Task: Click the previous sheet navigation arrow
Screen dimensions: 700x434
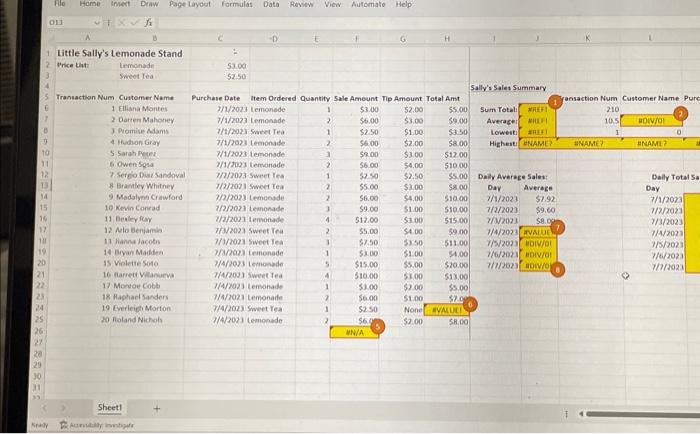Action: click(45, 408)
